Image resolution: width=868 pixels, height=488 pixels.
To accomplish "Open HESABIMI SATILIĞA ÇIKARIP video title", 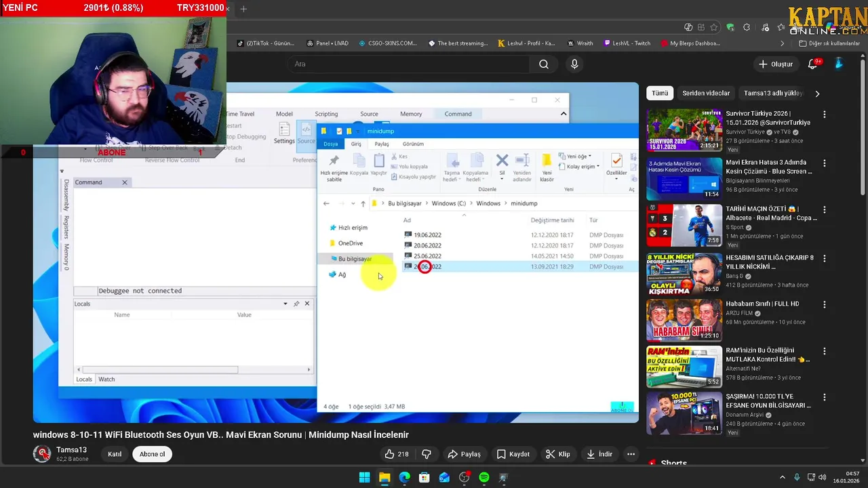I will click(x=769, y=262).
